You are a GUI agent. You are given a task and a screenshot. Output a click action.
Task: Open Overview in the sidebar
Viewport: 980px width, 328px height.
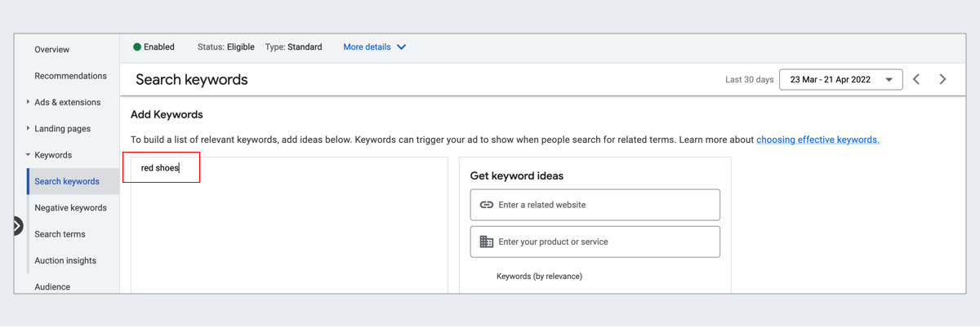[x=52, y=50]
